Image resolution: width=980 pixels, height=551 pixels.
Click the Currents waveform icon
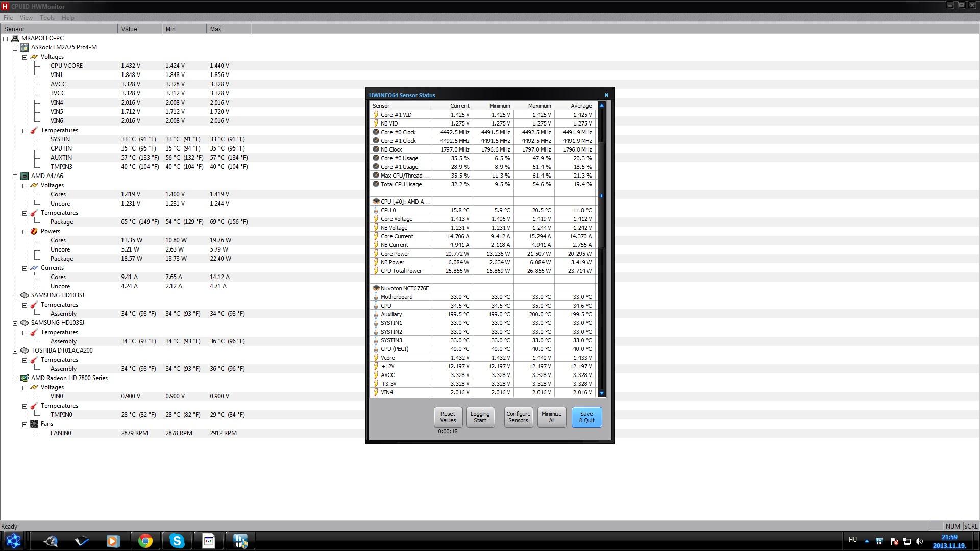click(34, 268)
